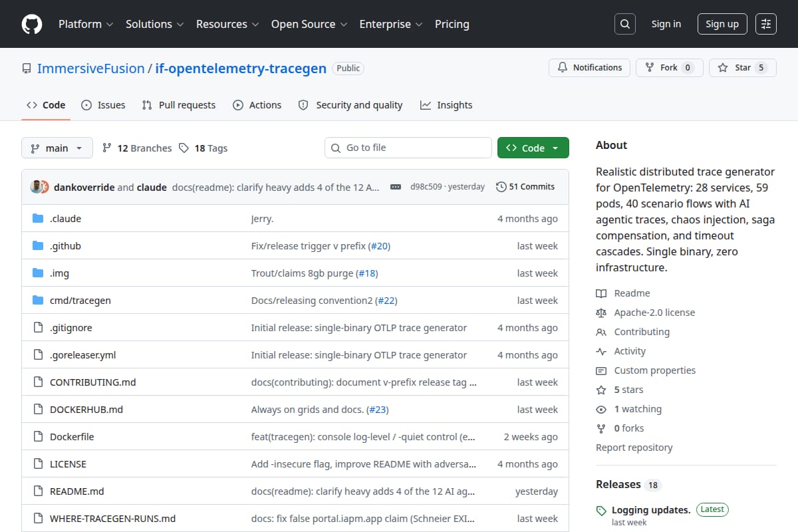Star the if-opentelemetry-tracegen repository
798x532 pixels.
click(x=743, y=68)
